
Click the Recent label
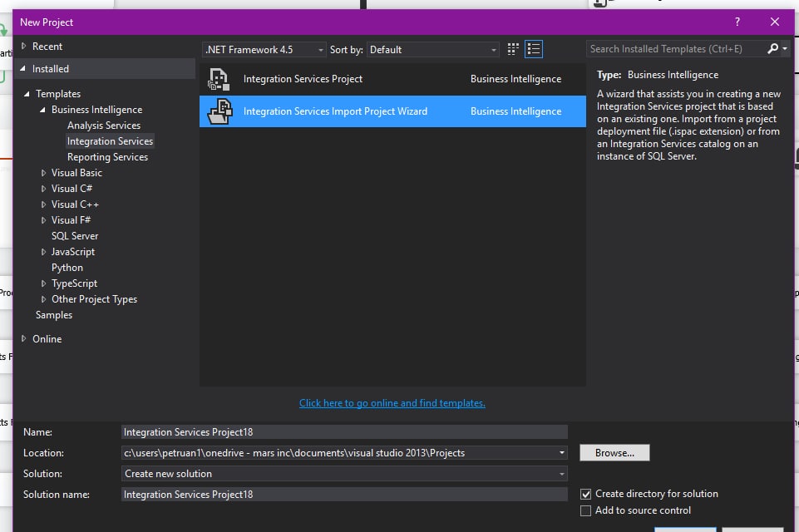tap(47, 47)
